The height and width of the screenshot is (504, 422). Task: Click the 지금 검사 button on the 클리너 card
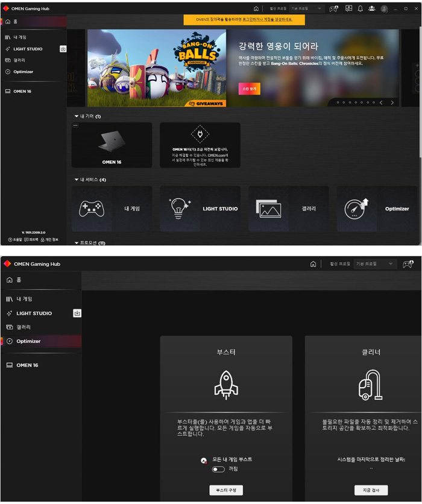coord(371,490)
